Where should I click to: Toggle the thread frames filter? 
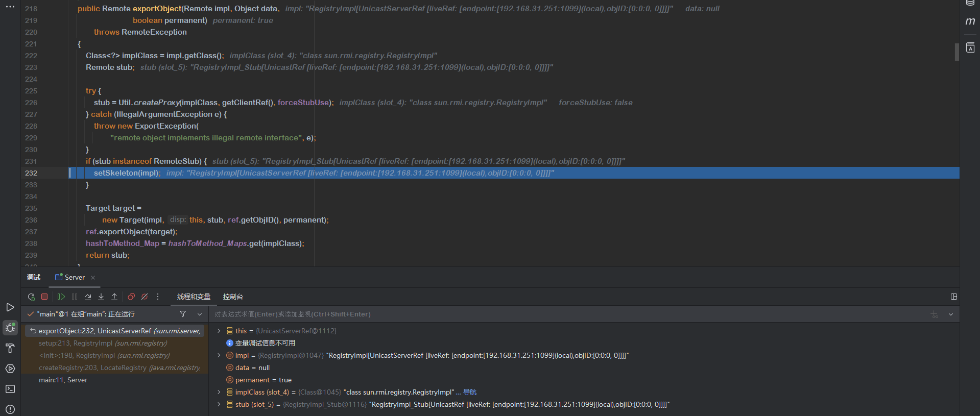click(x=183, y=314)
